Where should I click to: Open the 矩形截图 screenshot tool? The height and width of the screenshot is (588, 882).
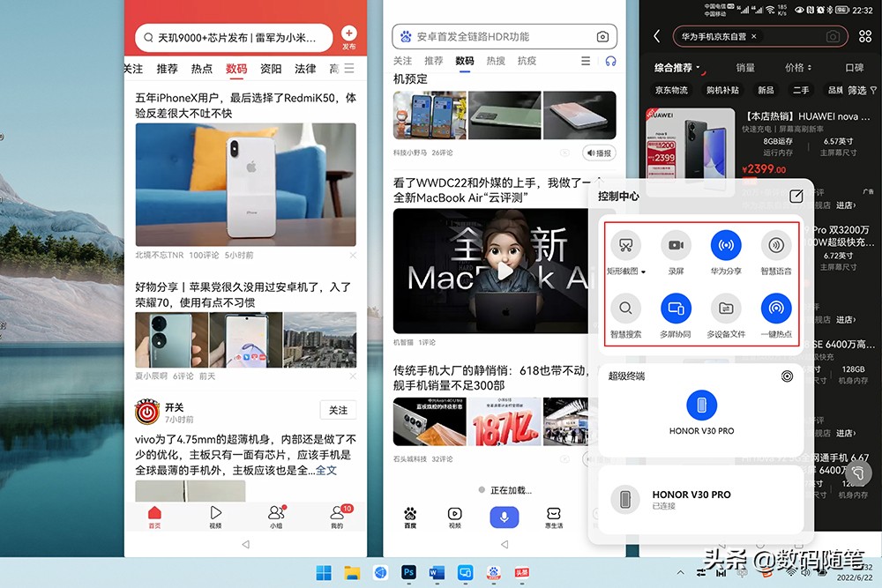(627, 247)
